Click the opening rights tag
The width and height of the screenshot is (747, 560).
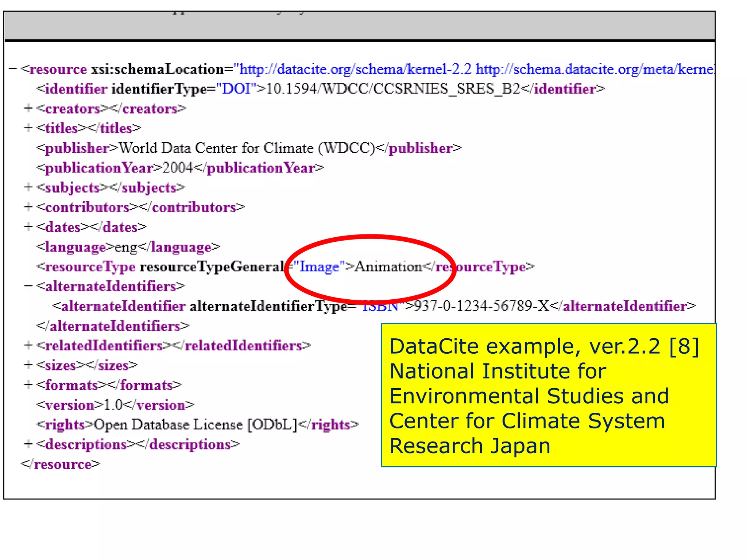click(x=65, y=425)
